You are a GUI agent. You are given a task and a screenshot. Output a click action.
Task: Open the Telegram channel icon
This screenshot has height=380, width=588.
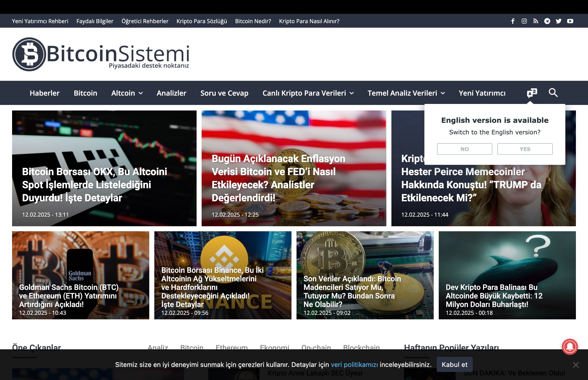547,21
